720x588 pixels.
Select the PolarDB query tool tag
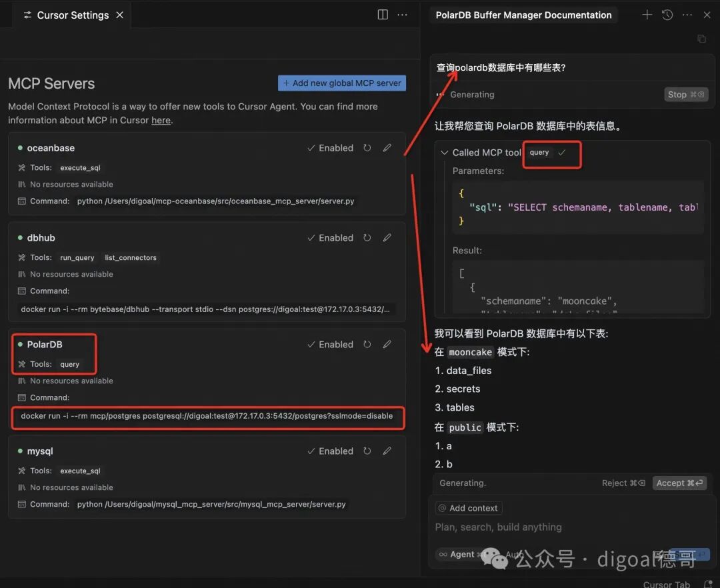pyautogui.click(x=70, y=365)
